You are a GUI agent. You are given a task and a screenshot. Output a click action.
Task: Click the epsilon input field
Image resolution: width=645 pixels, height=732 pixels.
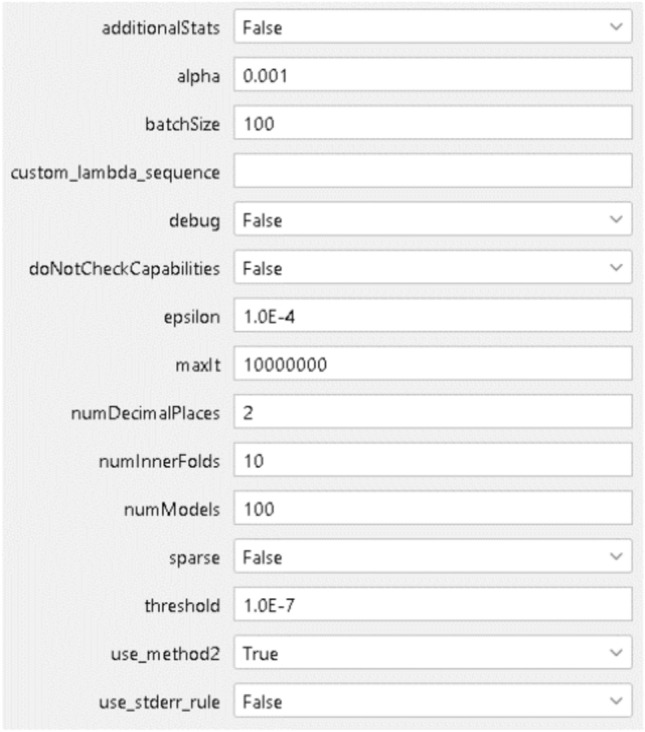pyautogui.click(x=432, y=317)
